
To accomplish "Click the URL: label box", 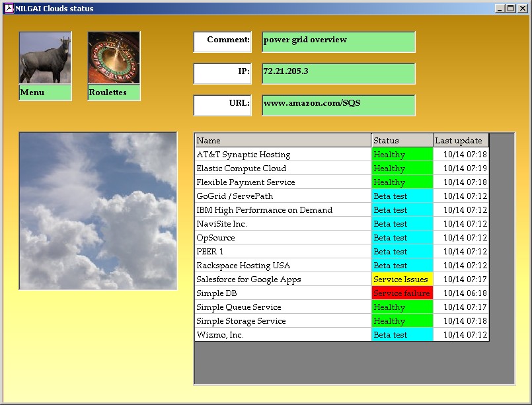I will pos(223,105).
